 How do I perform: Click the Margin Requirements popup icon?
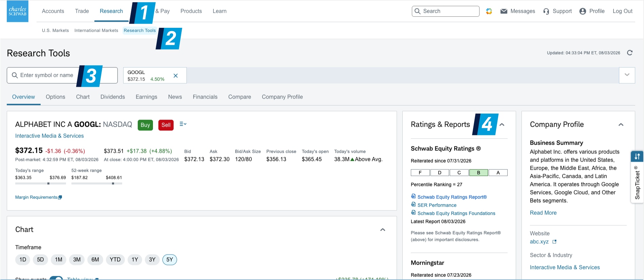(x=60, y=197)
